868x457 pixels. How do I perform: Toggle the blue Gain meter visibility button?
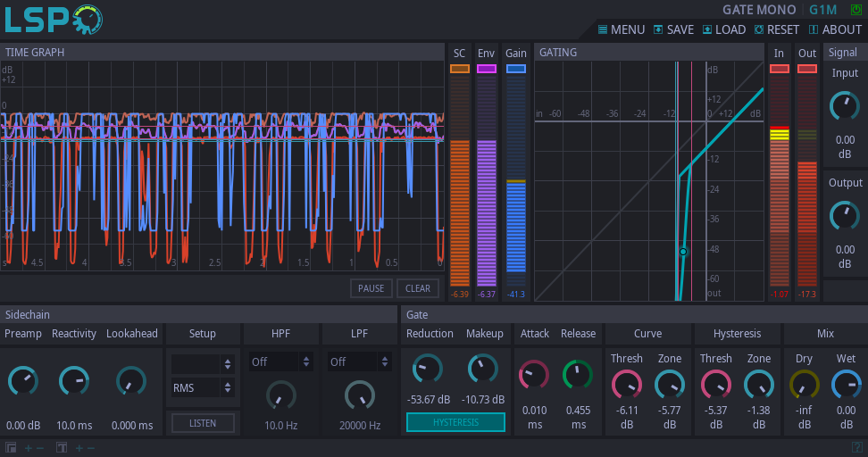tap(516, 69)
